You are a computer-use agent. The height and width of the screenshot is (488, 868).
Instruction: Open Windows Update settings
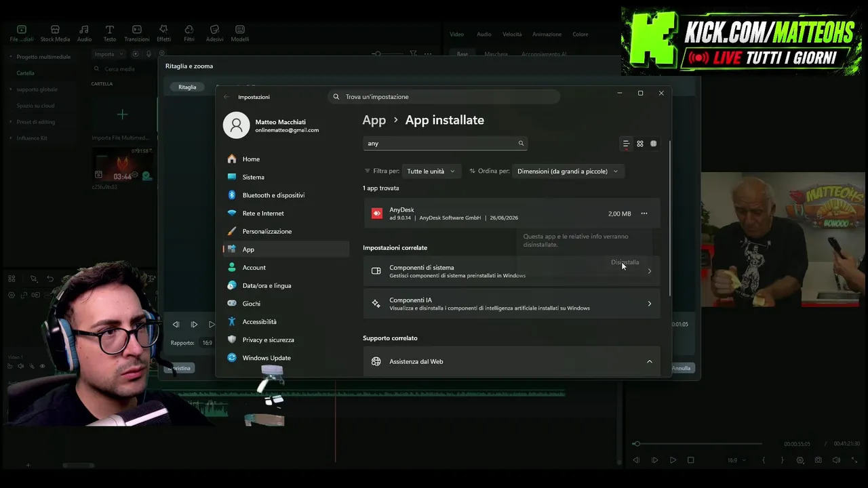pos(285,358)
